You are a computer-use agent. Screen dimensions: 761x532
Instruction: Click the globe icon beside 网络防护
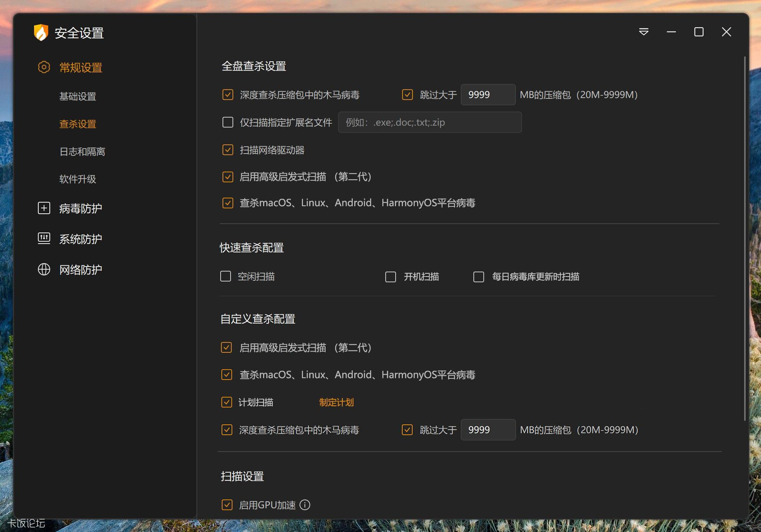click(x=44, y=269)
